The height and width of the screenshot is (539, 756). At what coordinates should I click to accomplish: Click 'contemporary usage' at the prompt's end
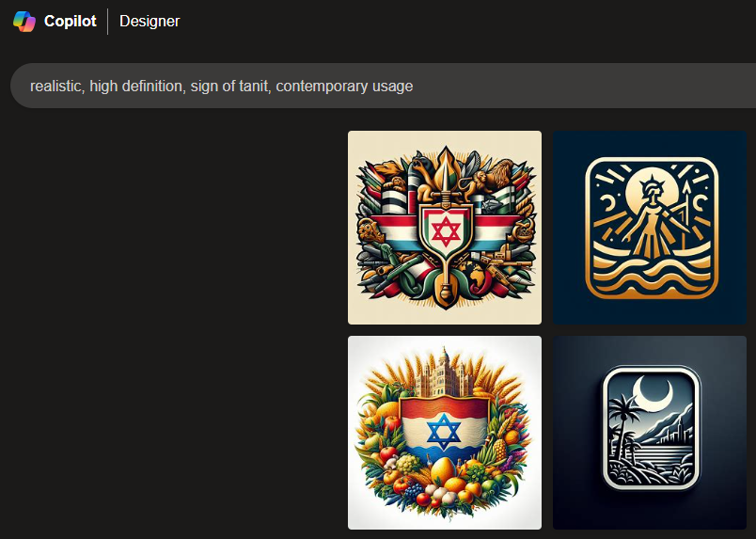344,86
